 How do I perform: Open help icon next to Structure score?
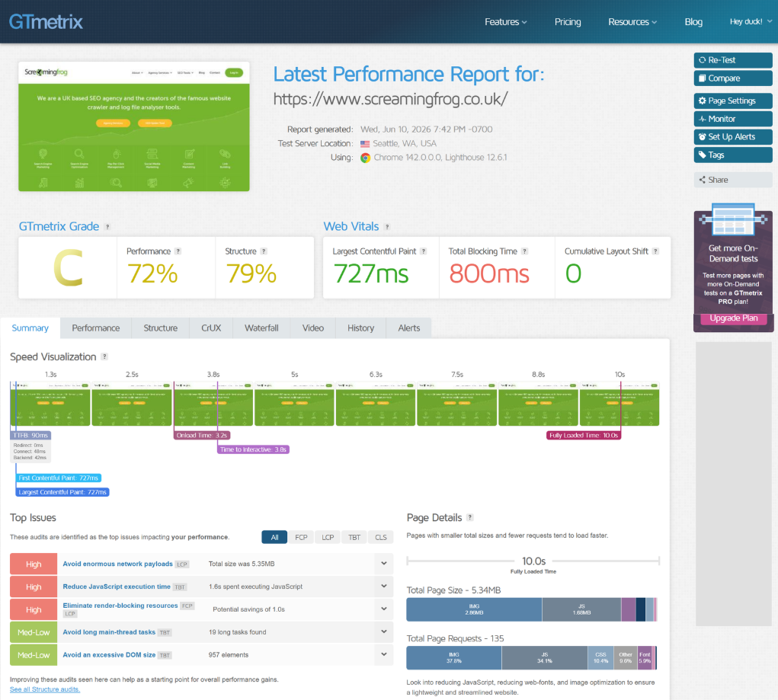[x=264, y=251]
